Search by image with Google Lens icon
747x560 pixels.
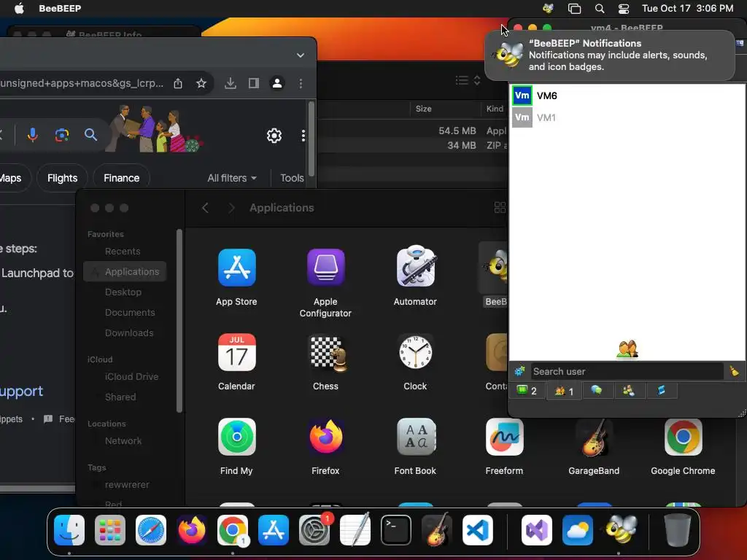[62, 135]
